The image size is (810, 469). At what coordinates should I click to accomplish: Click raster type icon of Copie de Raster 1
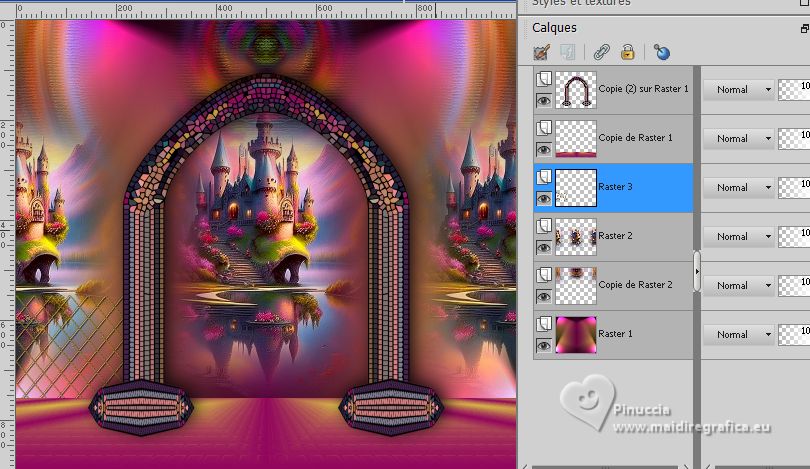pos(543,128)
